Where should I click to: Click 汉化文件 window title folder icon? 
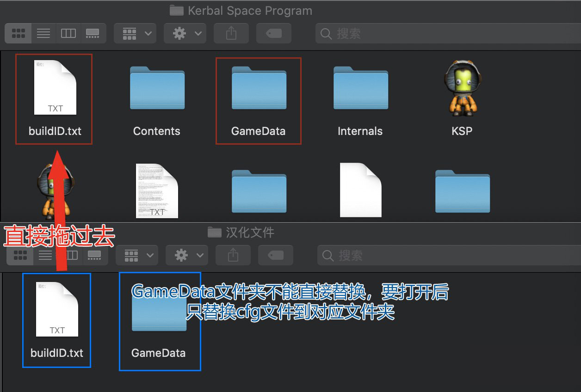click(x=214, y=232)
